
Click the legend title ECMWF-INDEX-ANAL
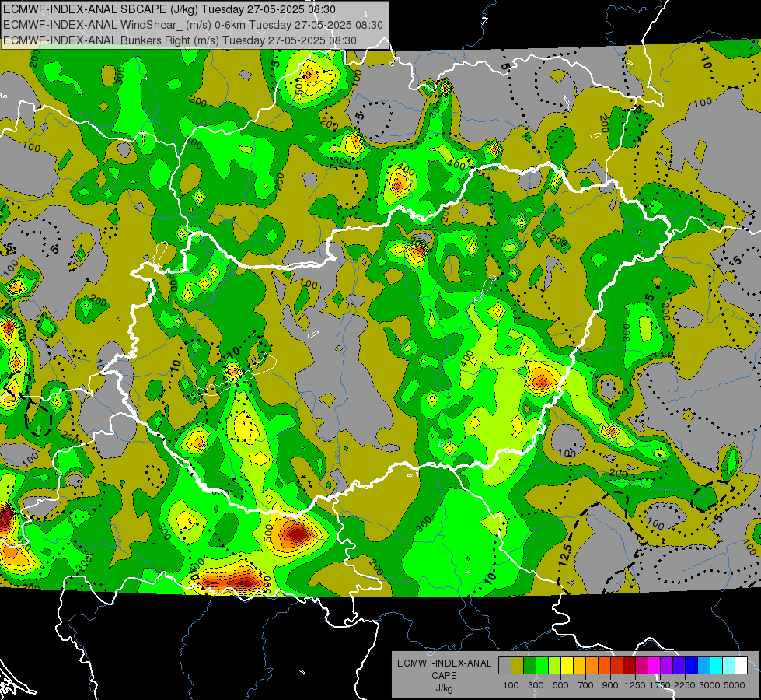tap(444, 663)
